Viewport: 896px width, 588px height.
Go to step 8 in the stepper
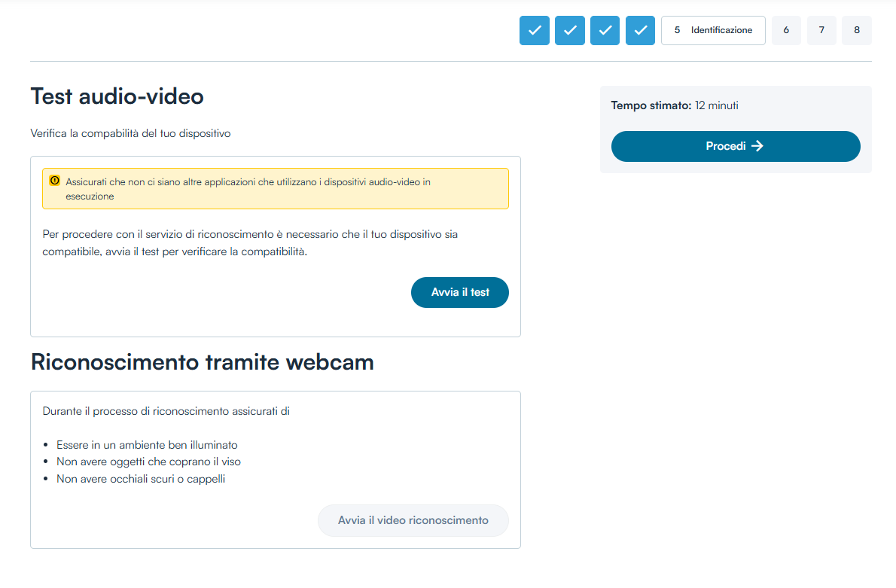tap(857, 30)
